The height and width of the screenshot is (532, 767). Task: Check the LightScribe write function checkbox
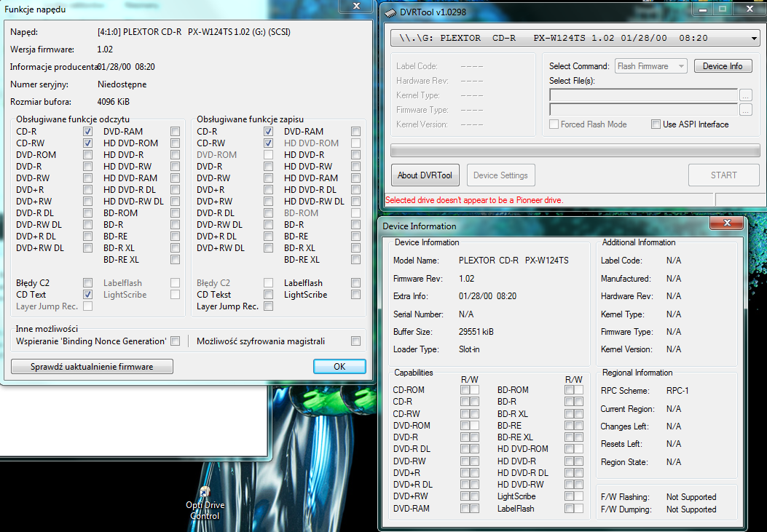(355, 295)
